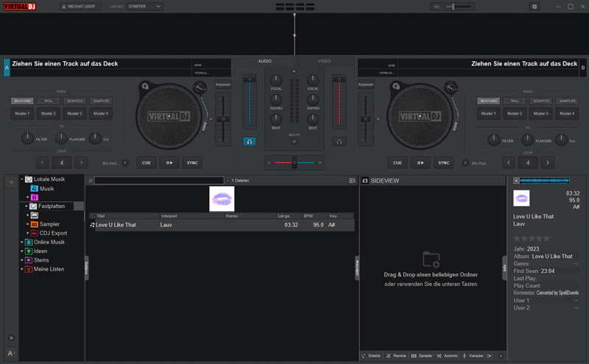Expand the Festplatten node
The image size is (589, 364).
[27, 207]
